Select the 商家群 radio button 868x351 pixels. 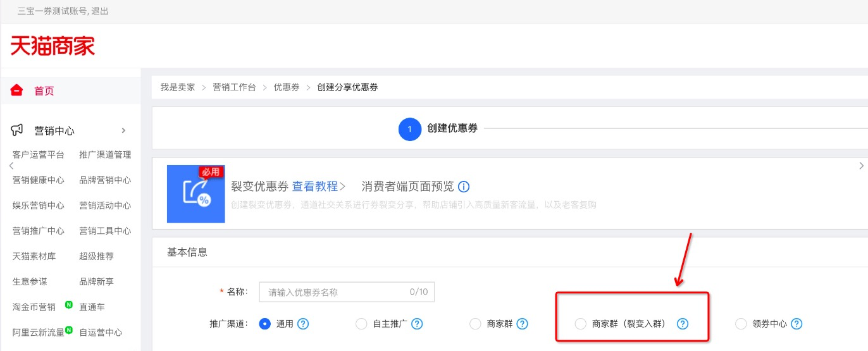pos(475,324)
